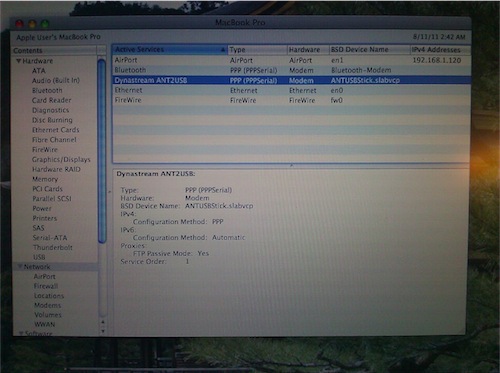Select ATA in the Hardware list
Image resolution: width=500 pixels, height=373 pixels.
tap(39, 71)
